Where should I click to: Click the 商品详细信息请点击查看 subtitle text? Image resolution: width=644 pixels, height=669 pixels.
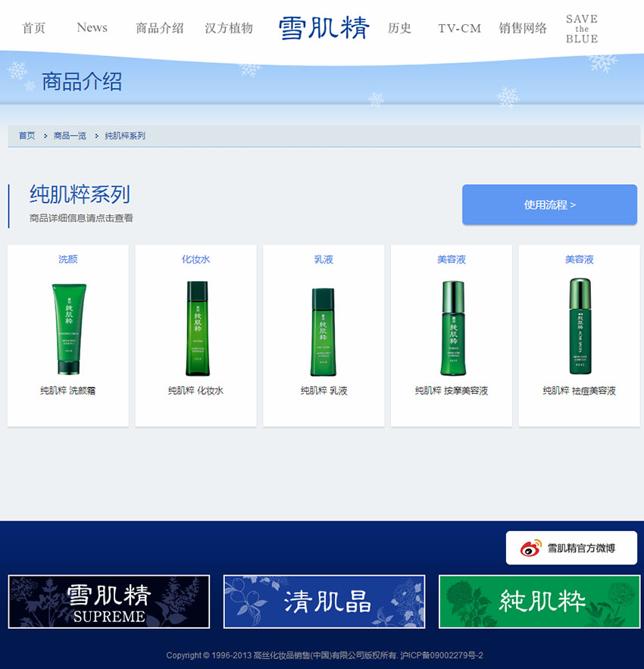point(81,218)
